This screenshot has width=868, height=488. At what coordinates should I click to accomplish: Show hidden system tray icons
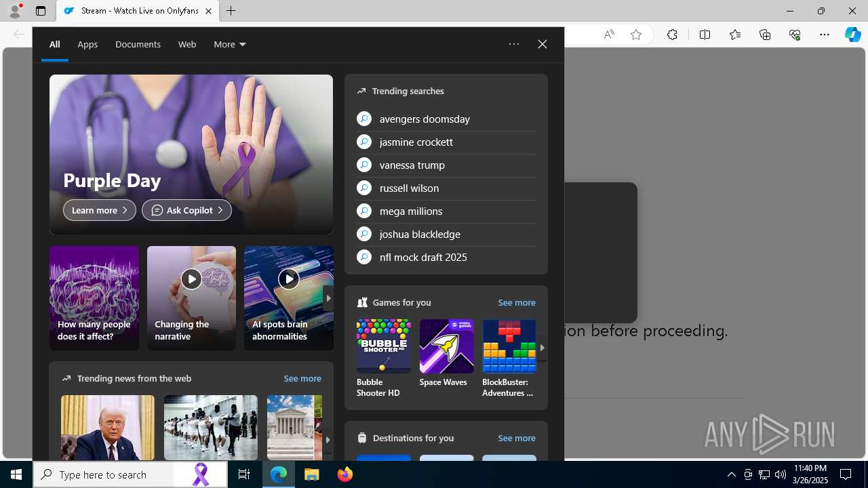pyautogui.click(x=732, y=474)
